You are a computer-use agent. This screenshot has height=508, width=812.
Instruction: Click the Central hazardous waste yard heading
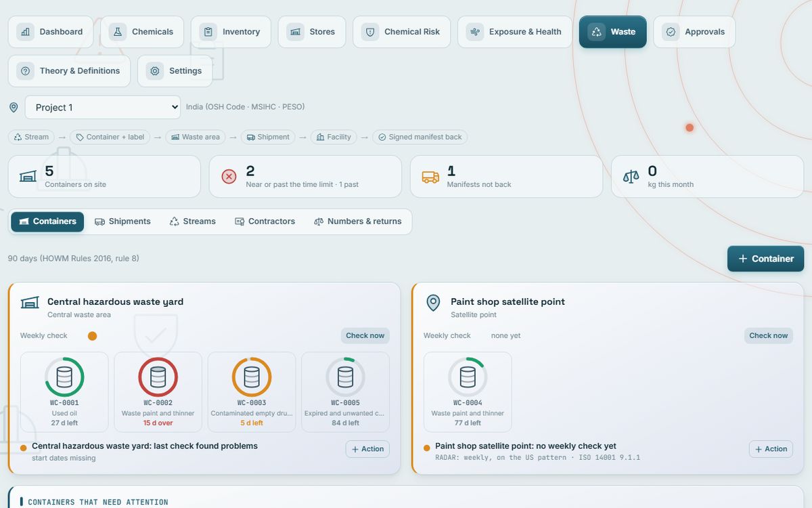115,302
